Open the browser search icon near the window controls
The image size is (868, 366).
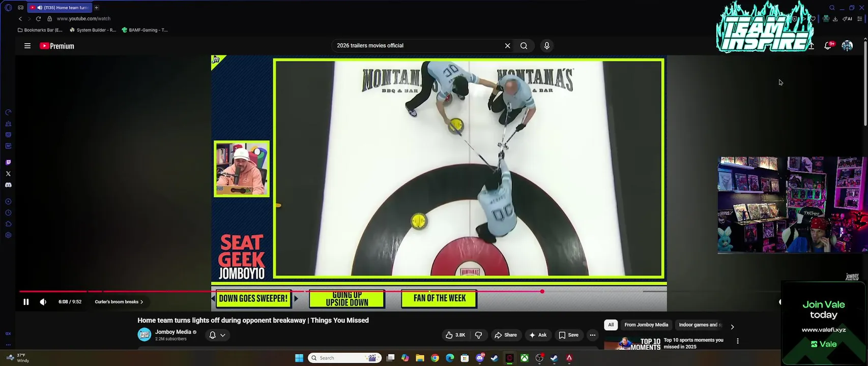tap(832, 8)
